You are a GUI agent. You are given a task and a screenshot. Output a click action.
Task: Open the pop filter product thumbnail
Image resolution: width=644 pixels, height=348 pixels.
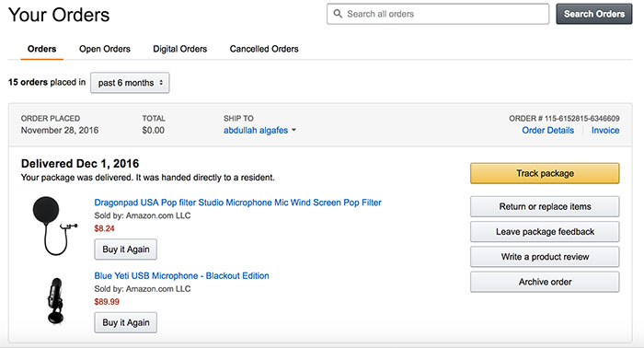[54, 226]
